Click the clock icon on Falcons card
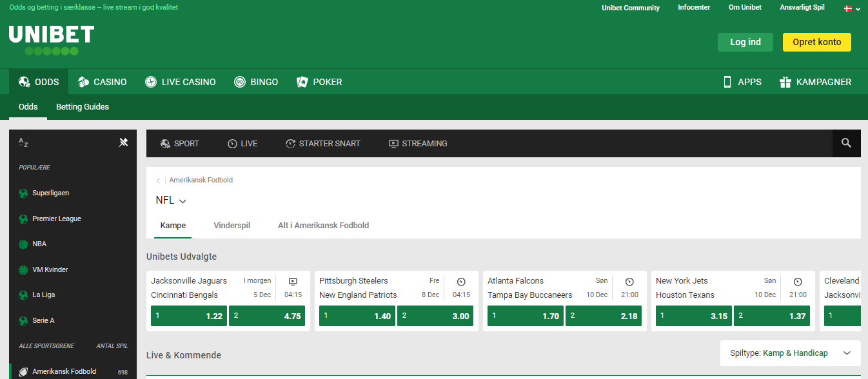Viewport: 868px width, 379px height. pyautogui.click(x=629, y=282)
